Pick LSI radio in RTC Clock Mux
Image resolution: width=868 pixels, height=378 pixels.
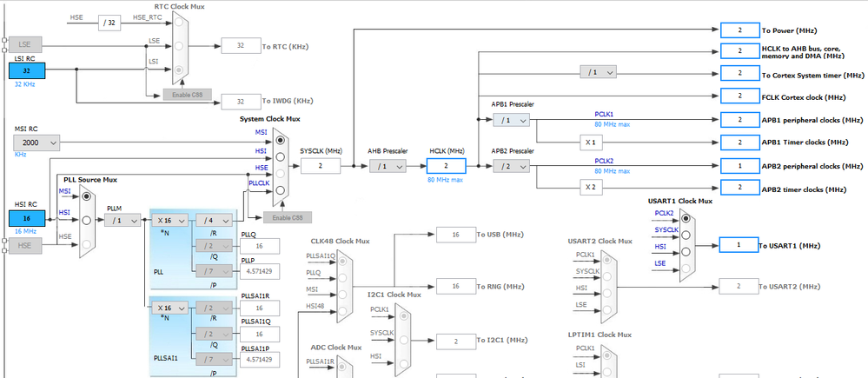pos(179,70)
